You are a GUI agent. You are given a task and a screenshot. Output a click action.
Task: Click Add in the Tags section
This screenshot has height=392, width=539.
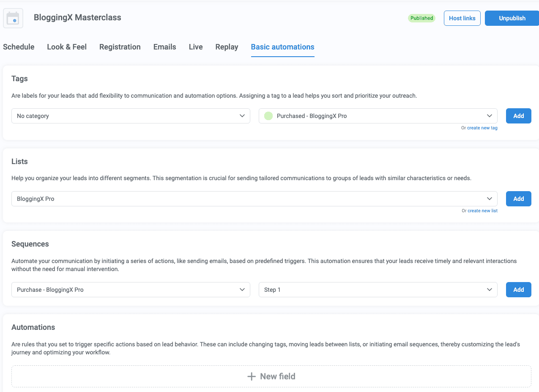tap(519, 116)
